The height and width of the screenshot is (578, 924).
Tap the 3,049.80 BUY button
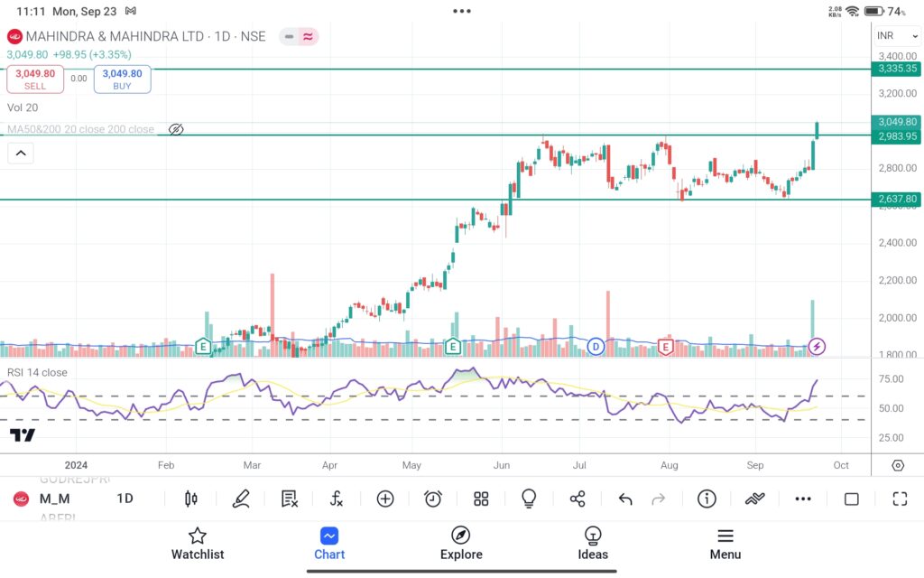tap(122, 79)
